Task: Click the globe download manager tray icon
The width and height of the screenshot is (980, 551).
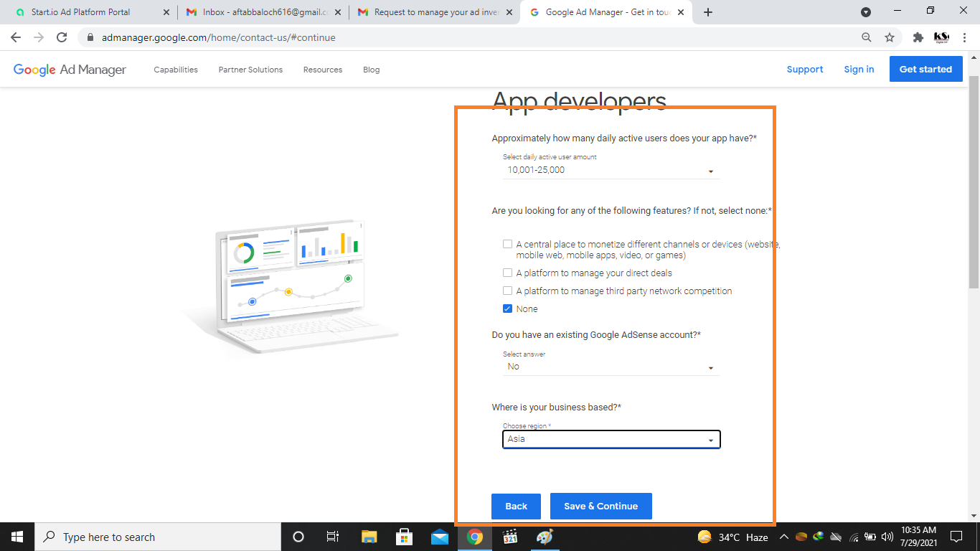Action: click(819, 537)
